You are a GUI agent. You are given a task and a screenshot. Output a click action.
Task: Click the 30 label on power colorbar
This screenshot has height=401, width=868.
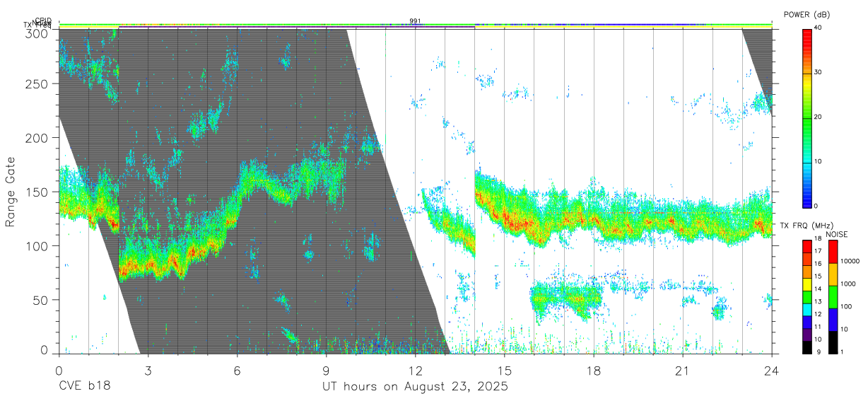(x=816, y=72)
